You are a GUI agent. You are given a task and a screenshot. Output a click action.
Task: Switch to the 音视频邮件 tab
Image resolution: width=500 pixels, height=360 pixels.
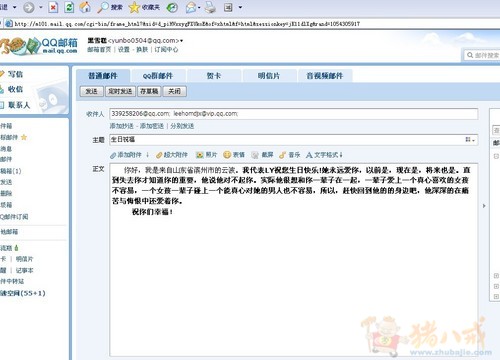pos(325,76)
